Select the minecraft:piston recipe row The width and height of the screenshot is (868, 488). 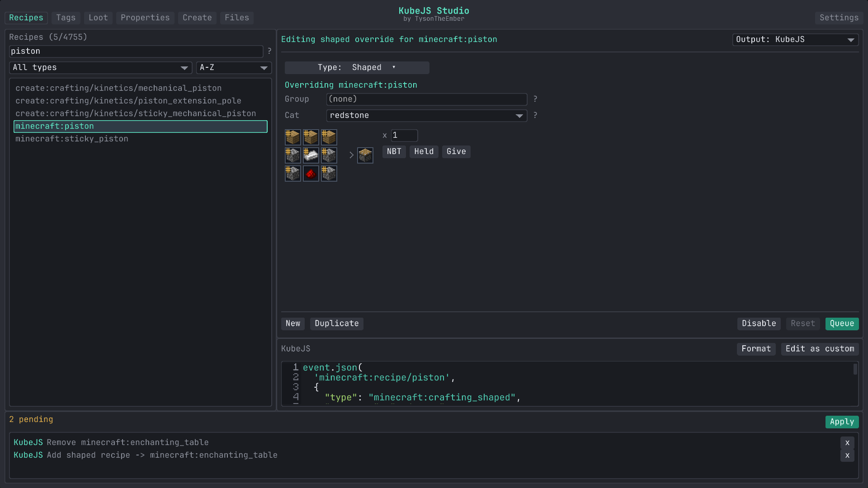pos(141,127)
